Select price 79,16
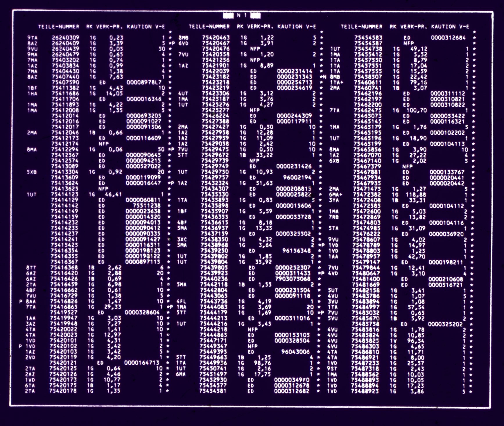Viewport: 504px width, 426px height. pyautogui.click(x=418, y=82)
